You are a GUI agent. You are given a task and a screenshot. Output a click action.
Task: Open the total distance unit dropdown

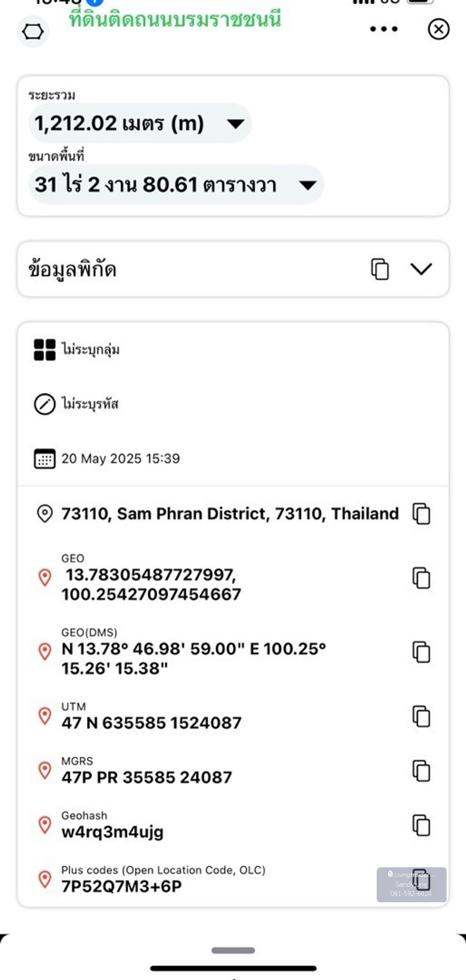tap(235, 124)
